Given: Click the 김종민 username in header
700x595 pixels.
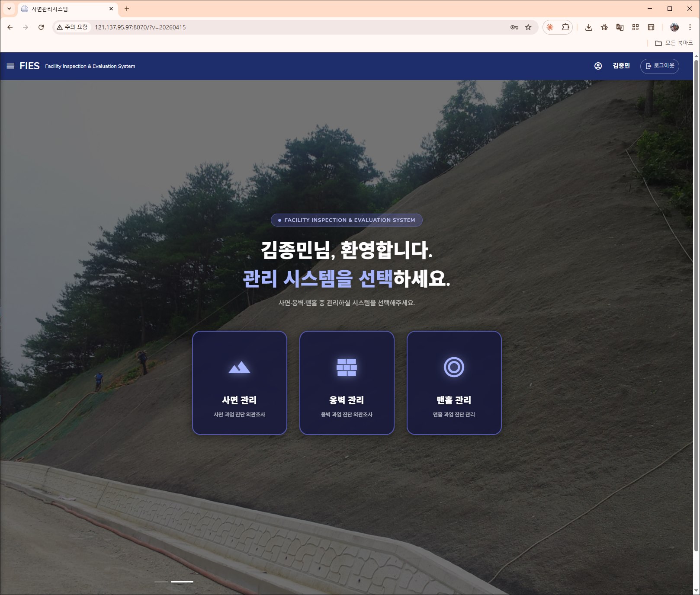Looking at the screenshot, I should point(621,66).
